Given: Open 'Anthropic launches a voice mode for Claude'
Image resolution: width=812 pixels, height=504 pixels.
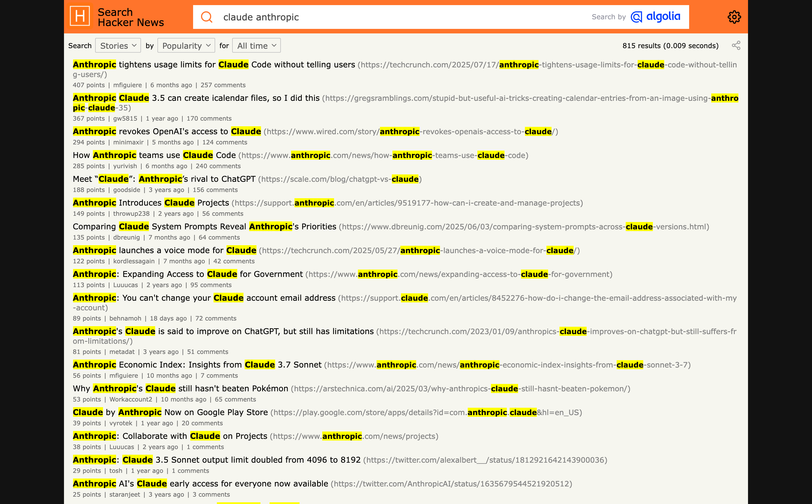Looking at the screenshot, I should tap(164, 250).
